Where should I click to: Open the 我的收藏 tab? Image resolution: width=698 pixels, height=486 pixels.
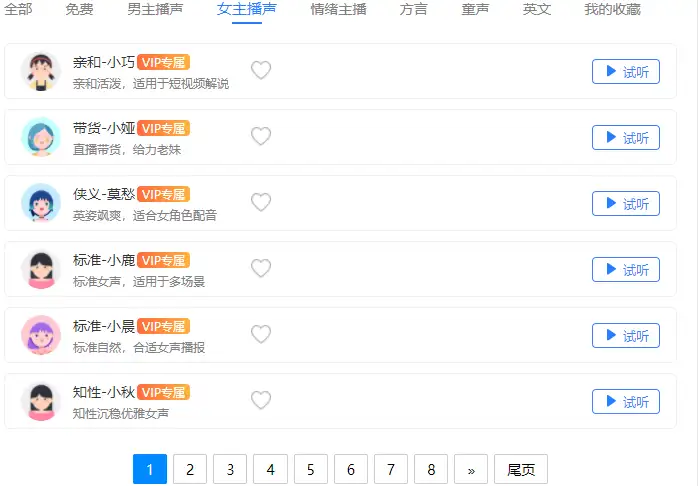(x=613, y=9)
